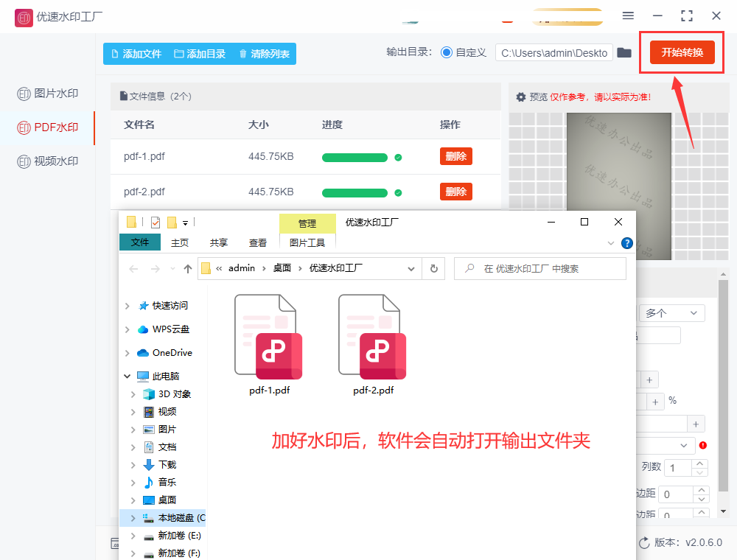Viewport: 737px width, 560px height.
Task: Increase the 列数 value with up arrow
Action: pyautogui.click(x=700, y=463)
